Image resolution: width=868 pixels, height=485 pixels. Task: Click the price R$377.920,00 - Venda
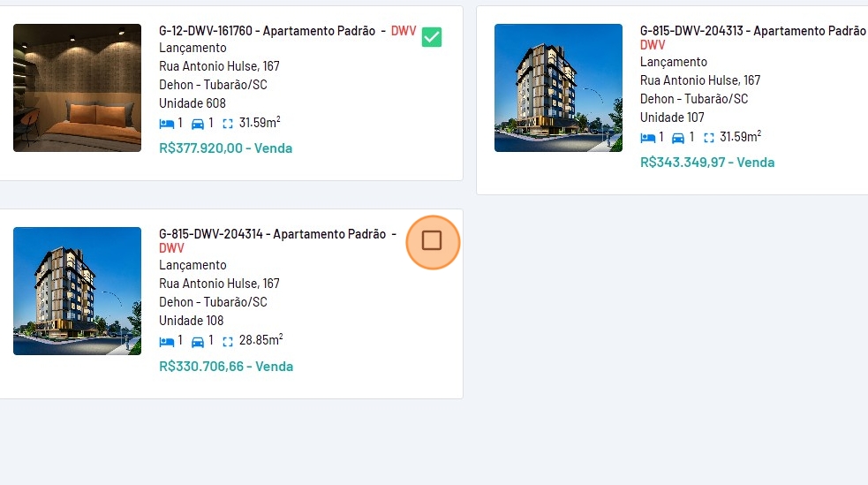(x=225, y=148)
